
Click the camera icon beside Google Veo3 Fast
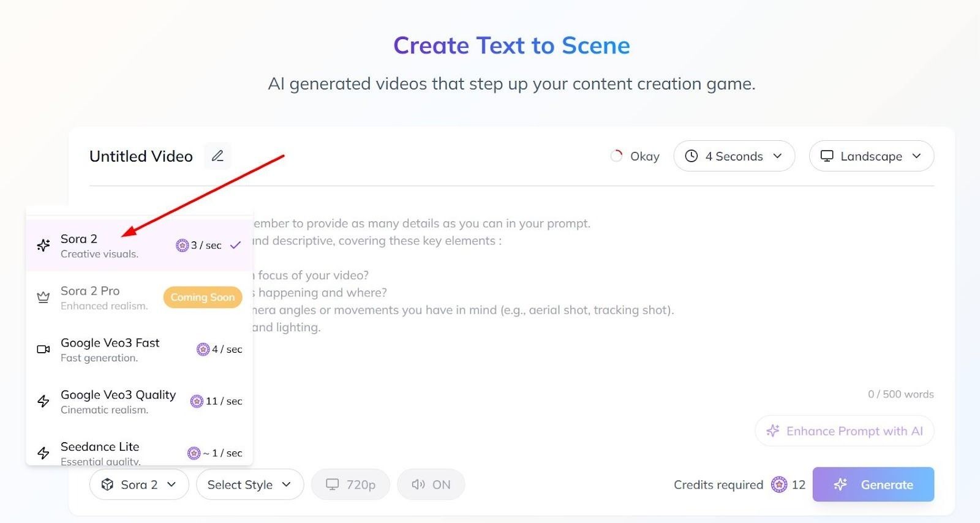[x=43, y=349]
